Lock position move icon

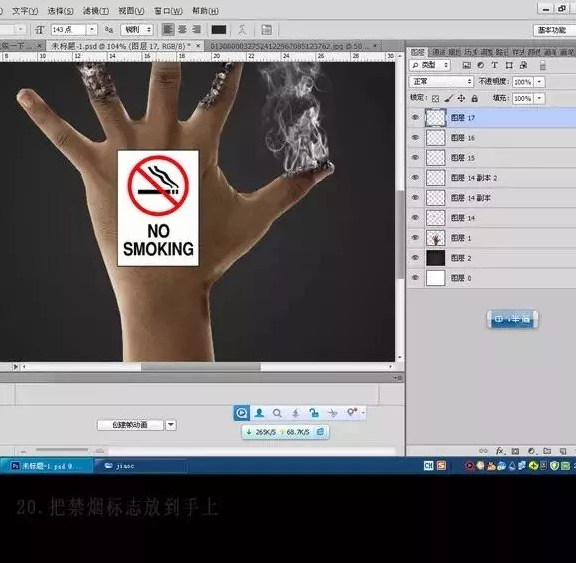tap(461, 98)
